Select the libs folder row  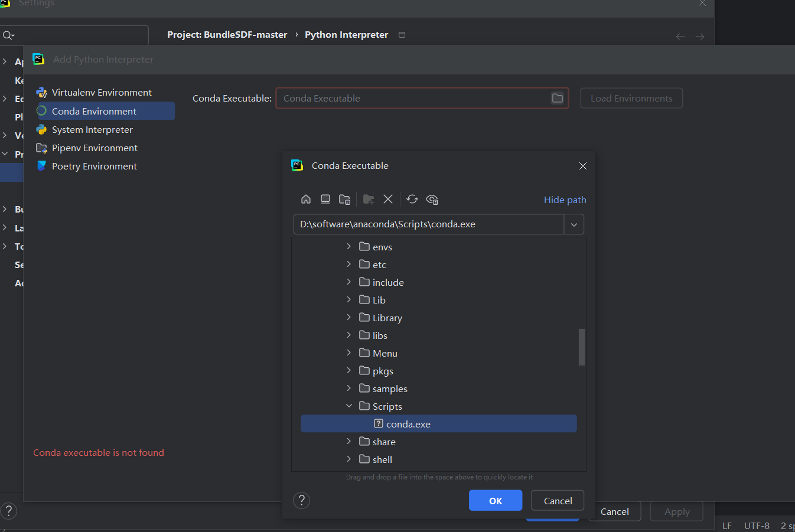tap(439, 335)
